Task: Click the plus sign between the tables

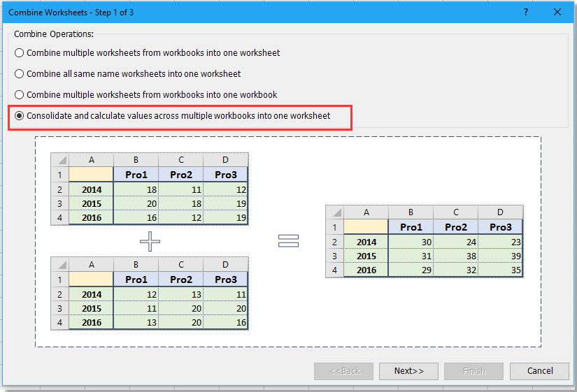Action: [150, 242]
